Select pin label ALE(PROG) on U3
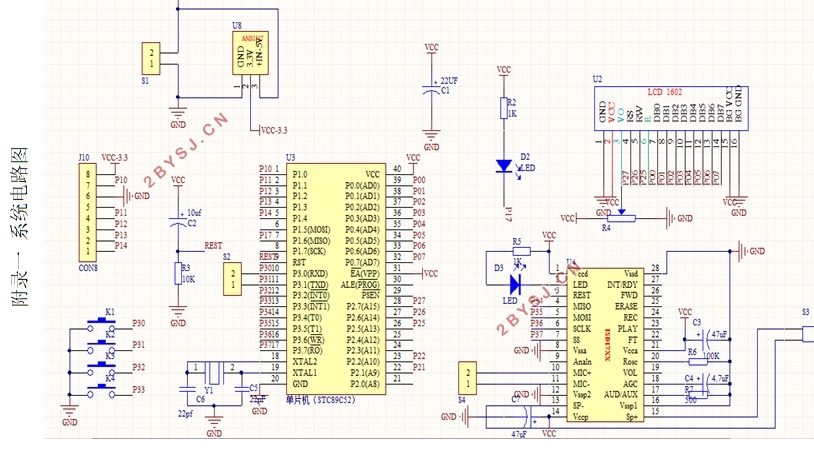 pos(360,285)
